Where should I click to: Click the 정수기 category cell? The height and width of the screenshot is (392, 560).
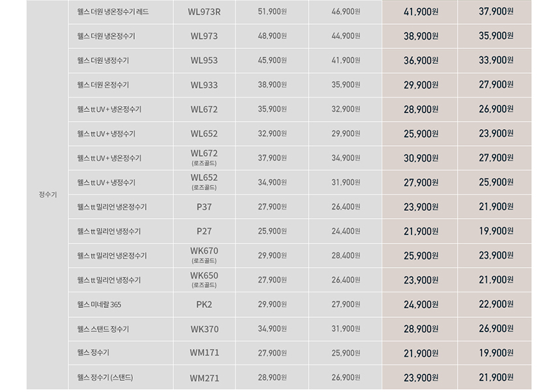(x=48, y=195)
